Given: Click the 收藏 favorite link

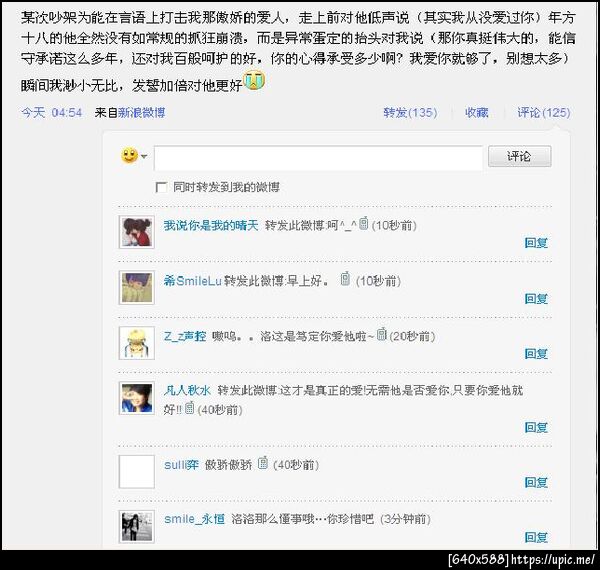Looking at the screenshot, I should coord(477,112).
